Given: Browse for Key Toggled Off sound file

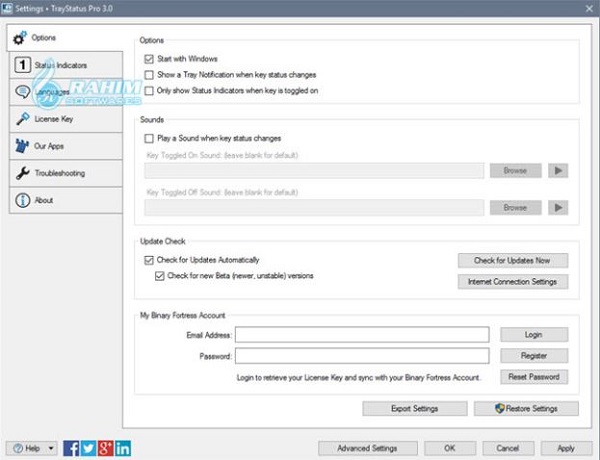Looking at the screenshot, I should pos(515,208).
